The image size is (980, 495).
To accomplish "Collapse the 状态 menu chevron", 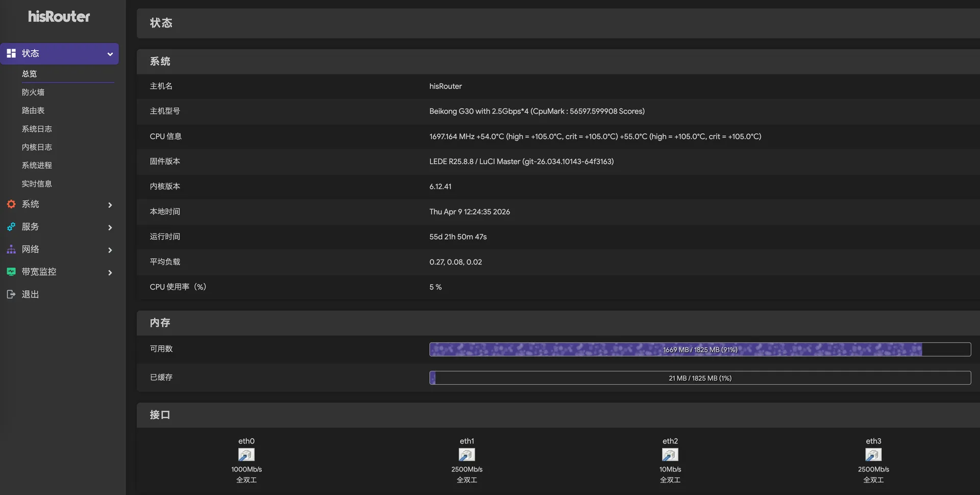I will [110, 54].
